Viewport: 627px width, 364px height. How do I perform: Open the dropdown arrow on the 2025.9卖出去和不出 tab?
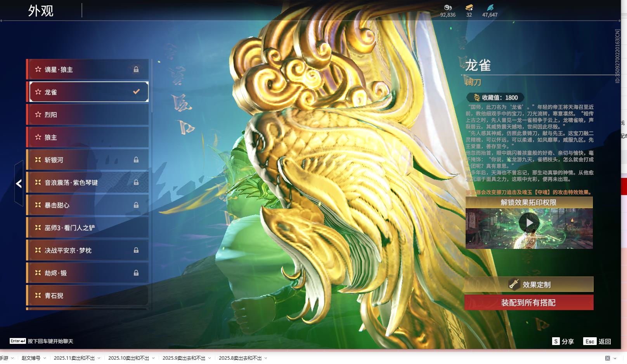210,358
